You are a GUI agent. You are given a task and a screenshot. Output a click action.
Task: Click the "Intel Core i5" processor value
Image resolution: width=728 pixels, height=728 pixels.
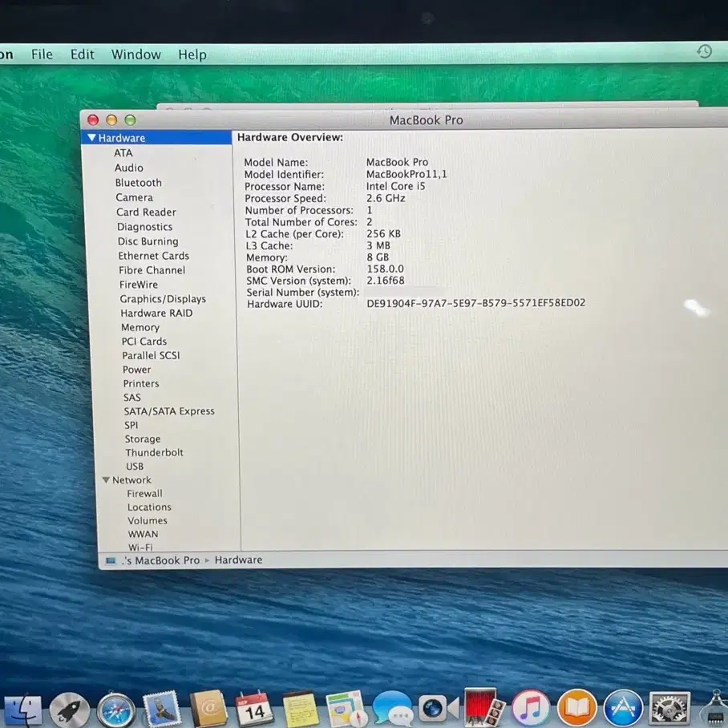(395, 186)
